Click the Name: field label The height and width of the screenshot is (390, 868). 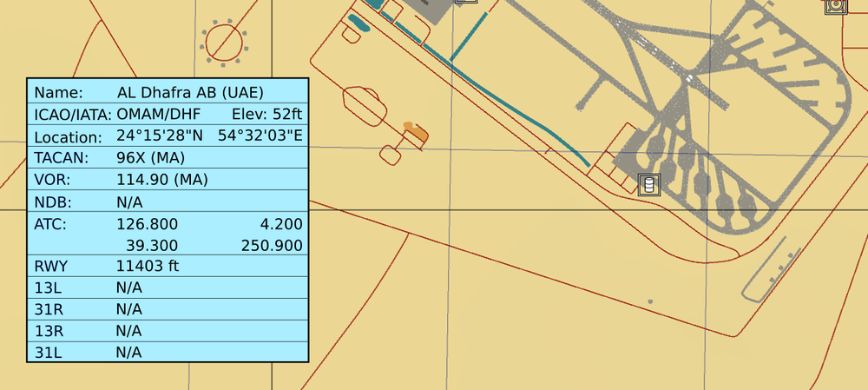pos(59,93)
